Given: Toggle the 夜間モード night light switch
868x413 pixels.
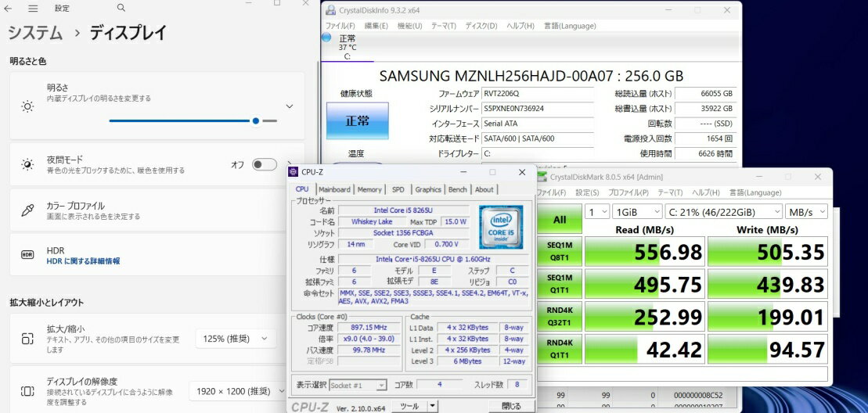Looking at the screenshot, I should click(x=264, y=164).
